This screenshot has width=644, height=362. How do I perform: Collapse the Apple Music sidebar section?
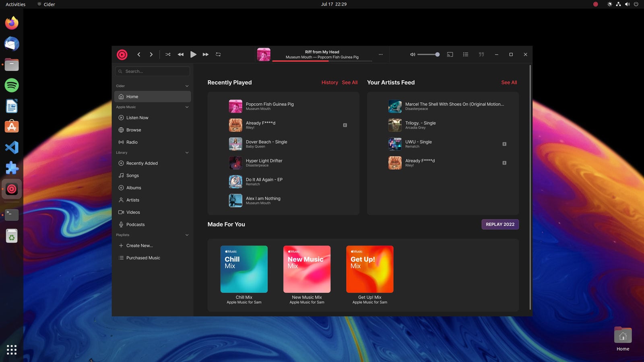[x=187, y=107]
